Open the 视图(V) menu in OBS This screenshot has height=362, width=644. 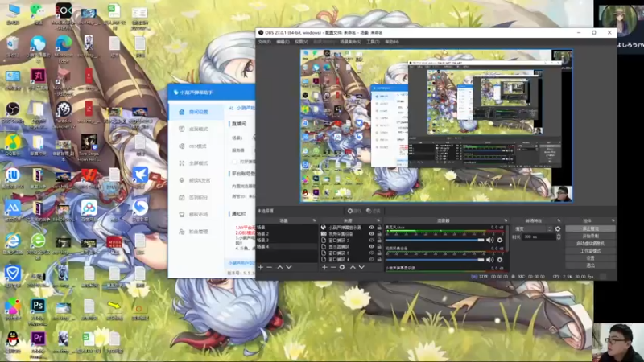tap(301, 42)
